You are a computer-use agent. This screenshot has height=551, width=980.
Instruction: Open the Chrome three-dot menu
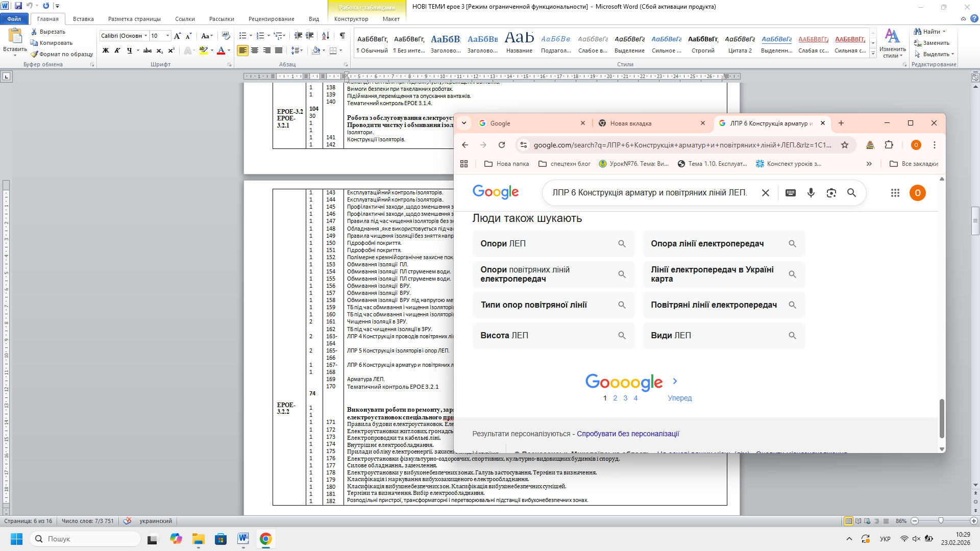[x=935, y=145]
